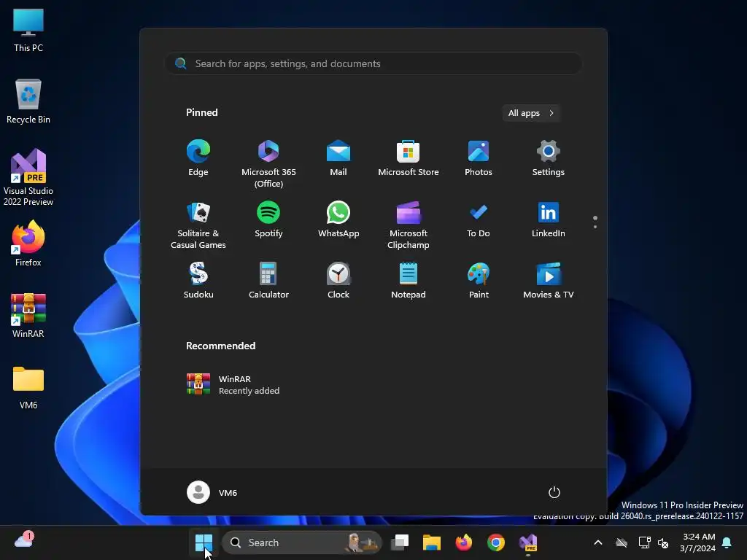Launch Microsoft 365 (Office) app

tap(268, 164)
